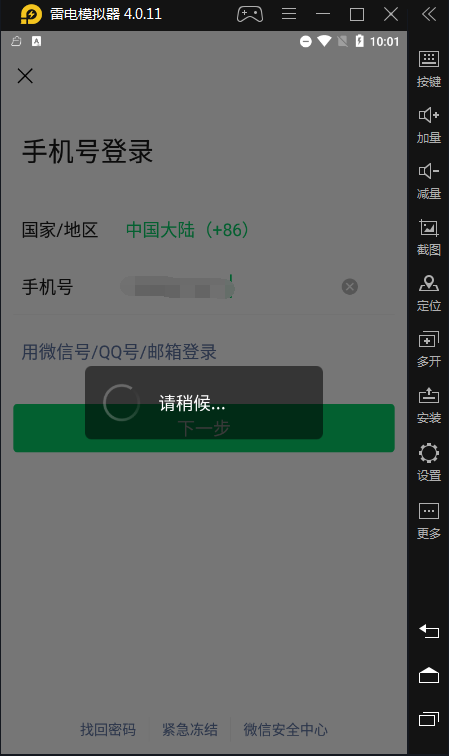Collapse the sidebar with the double-chevron arrow
Screen dimensions: 449x756
coord(429,14)
